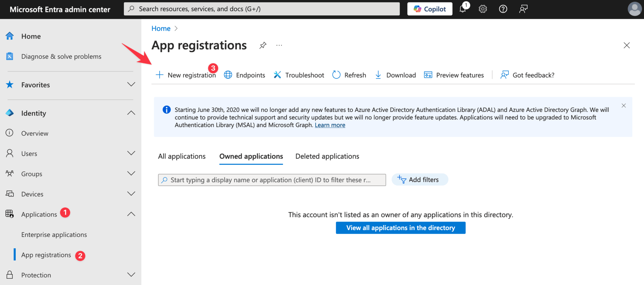This screenshot has height=285, width=644.
Task: Download the app registrations list
Action: 395,75
